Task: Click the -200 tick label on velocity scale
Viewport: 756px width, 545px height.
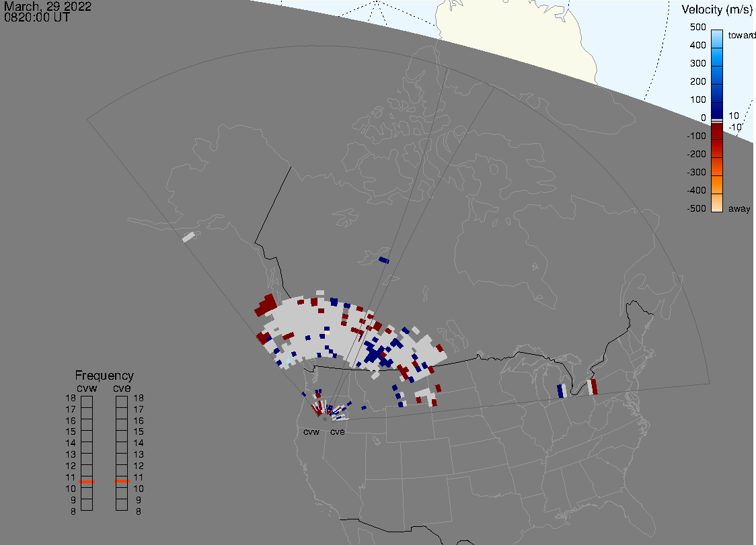Action: (x=696, y=154)
